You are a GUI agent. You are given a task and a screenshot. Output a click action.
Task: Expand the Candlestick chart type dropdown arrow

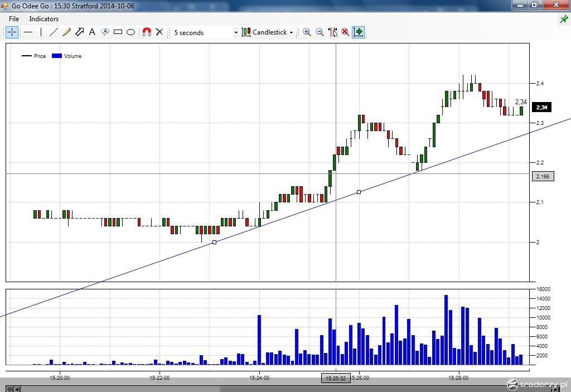pos(291,32)
